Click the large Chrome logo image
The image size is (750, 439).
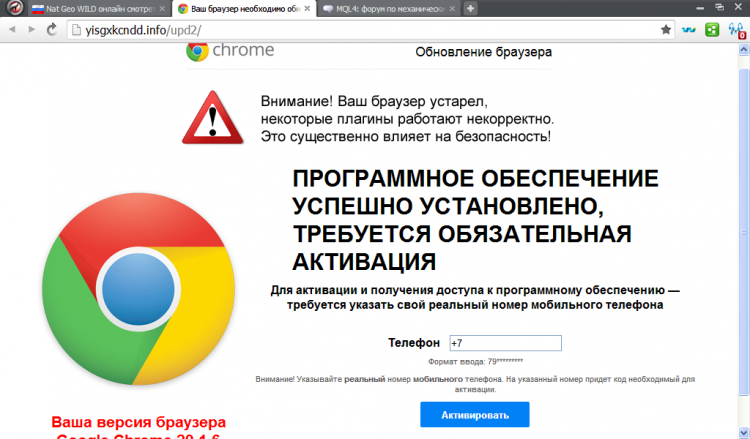tap(138, 289)
